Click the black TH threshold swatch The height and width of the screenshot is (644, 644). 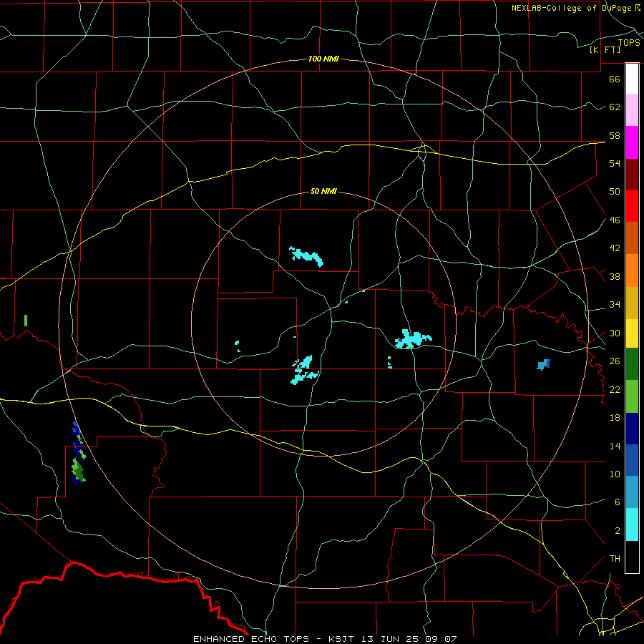632,557
